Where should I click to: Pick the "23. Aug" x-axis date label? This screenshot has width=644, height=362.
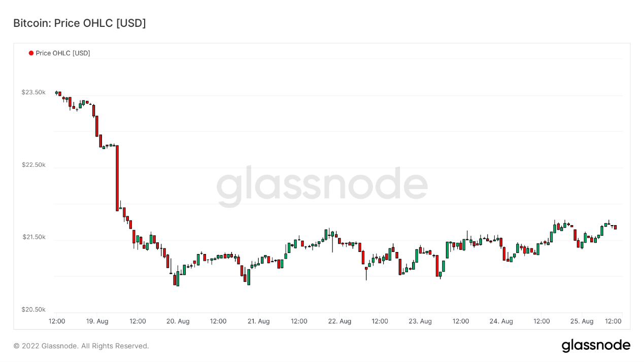coord(420,321)
